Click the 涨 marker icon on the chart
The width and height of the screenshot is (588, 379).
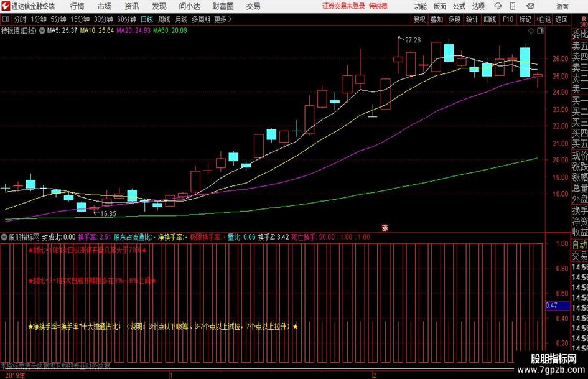[x=385, y=227]
